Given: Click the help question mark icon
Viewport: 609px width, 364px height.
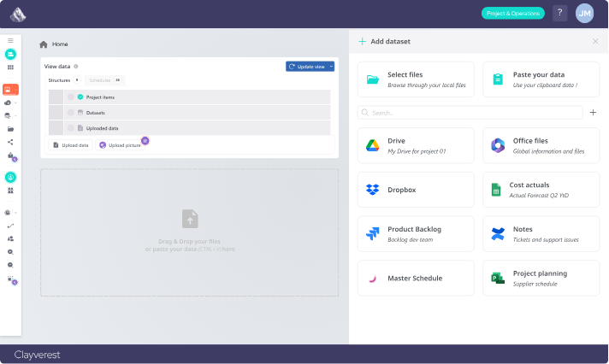Looking at the screenshot, I should tap(559, 13).
